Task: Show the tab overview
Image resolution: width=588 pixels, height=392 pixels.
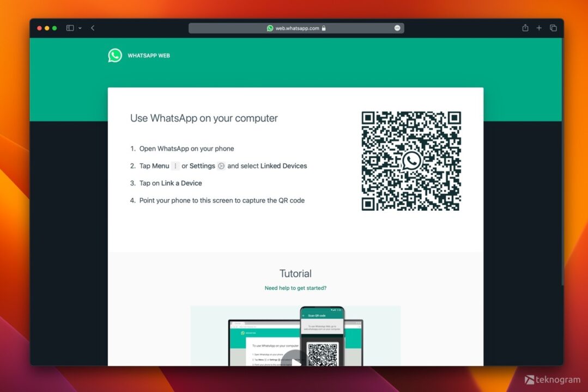Action: pos(553,28)
